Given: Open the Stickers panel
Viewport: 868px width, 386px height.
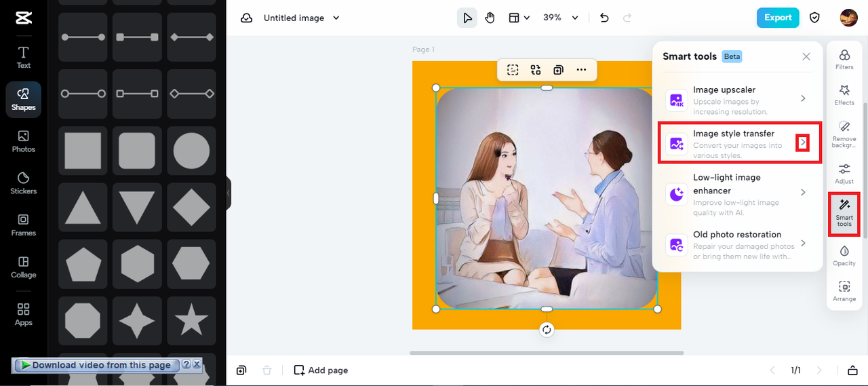Looking at the screenshot, I should (23, 183).
